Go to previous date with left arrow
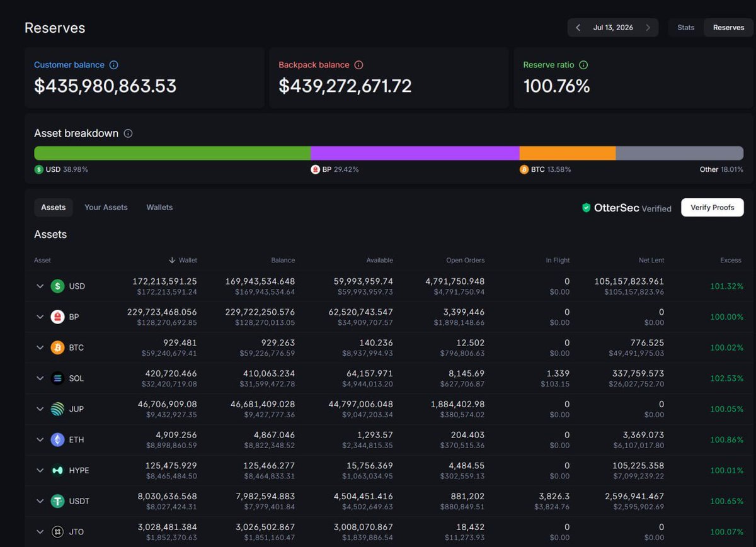This screenshot has width=756, height=547. coord(578,28)
